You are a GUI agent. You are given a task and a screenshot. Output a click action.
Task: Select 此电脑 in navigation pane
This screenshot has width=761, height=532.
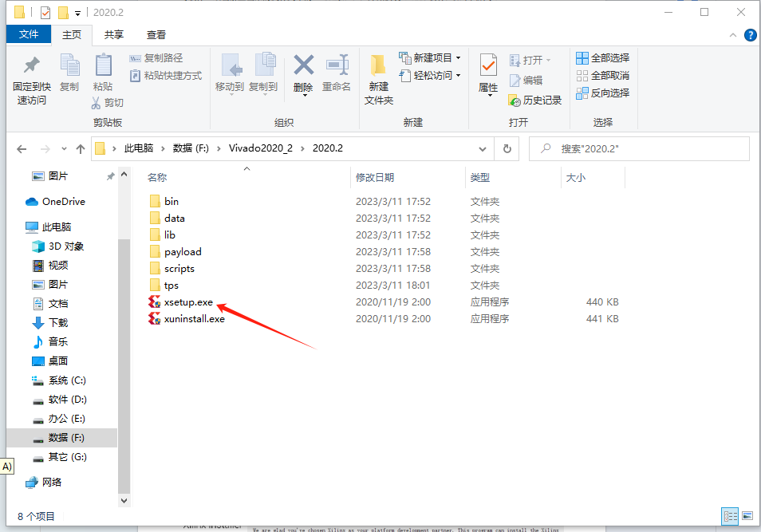point(49,227)
